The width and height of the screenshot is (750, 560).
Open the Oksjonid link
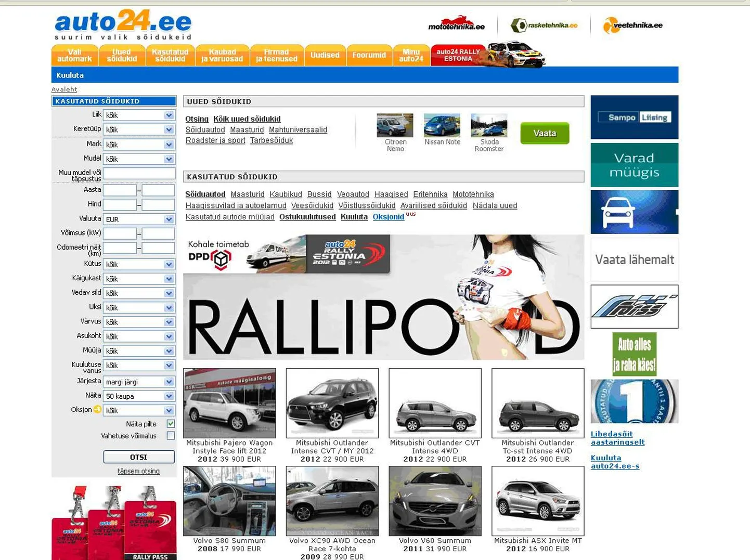point(389,217)
